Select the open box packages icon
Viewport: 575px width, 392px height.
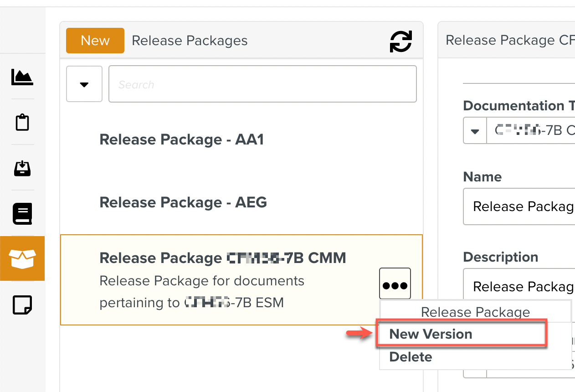tap(22, 258)
